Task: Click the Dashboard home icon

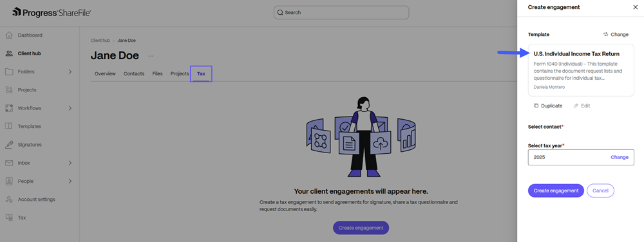Action: coord(9,35)
